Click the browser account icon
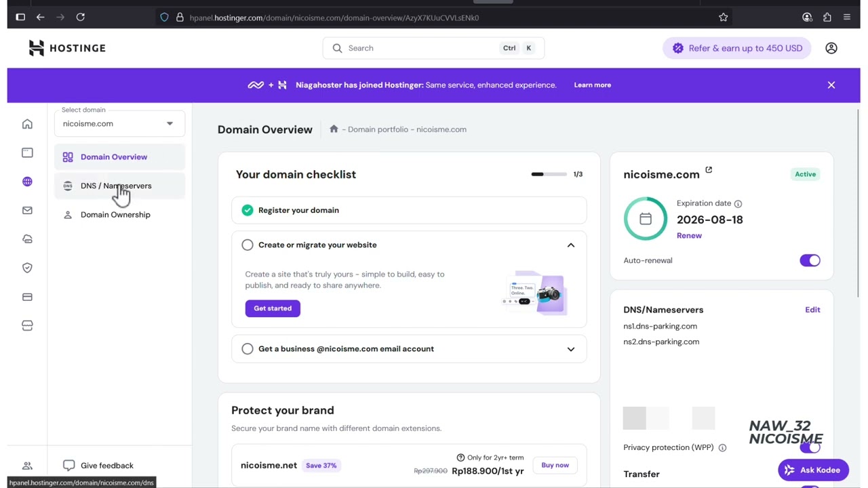This screenshot has height=488, width=868. pos(807,18)
